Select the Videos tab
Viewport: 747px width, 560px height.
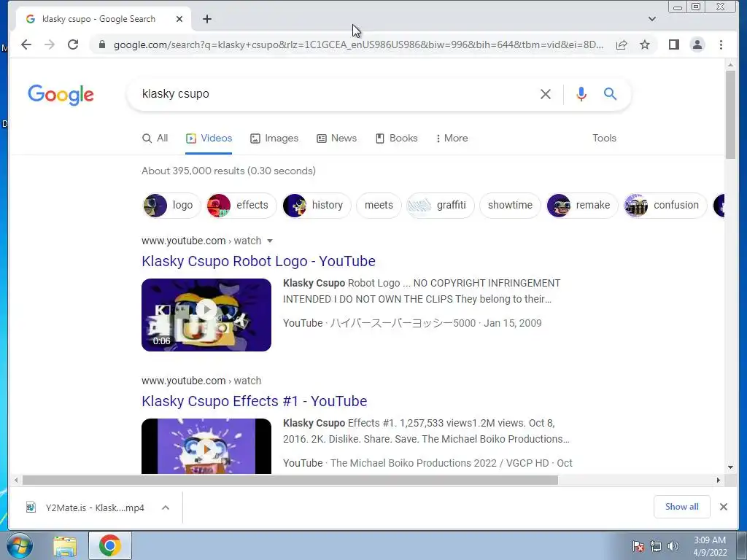point(209,138)
